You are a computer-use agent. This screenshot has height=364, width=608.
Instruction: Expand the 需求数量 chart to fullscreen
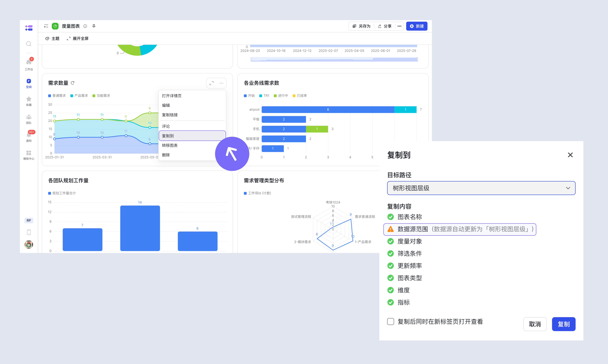[x=211, y=83]
